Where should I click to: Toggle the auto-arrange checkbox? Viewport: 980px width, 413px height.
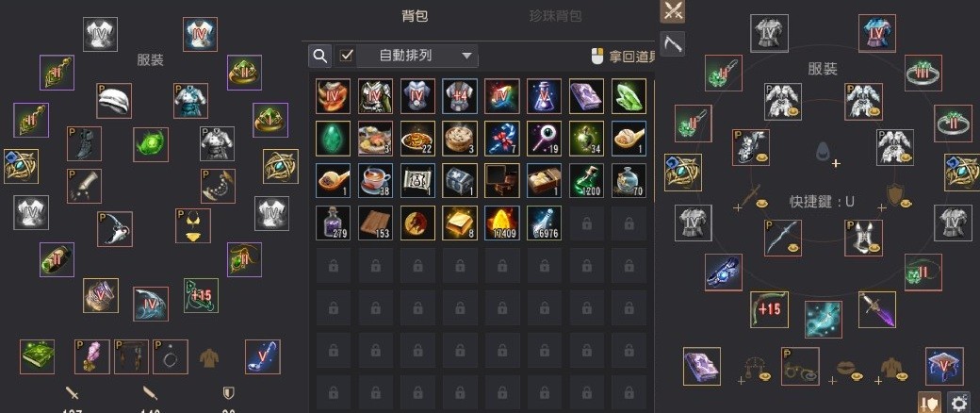(x=346, y=56)
